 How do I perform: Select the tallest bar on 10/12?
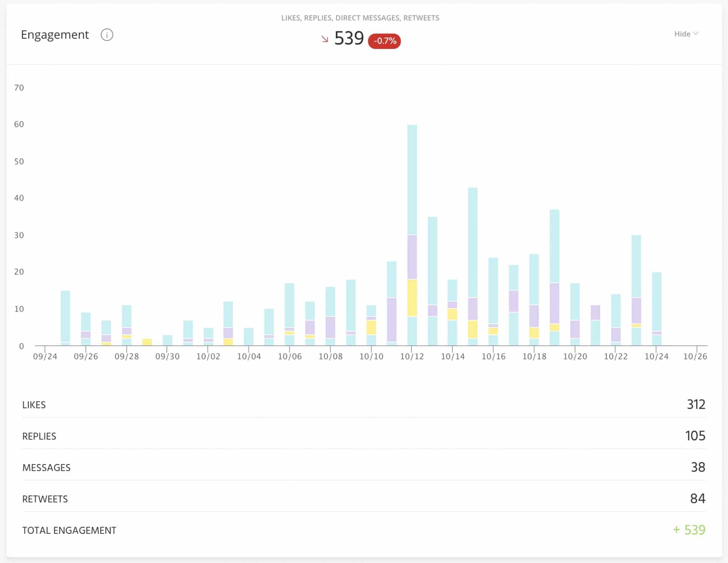click(x=412, y=235)
